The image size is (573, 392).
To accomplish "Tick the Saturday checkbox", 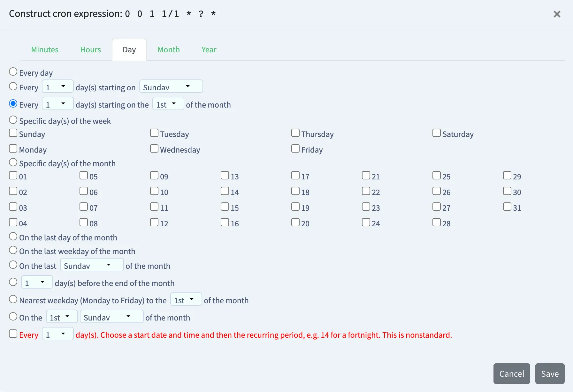I will tap(437, 133).
